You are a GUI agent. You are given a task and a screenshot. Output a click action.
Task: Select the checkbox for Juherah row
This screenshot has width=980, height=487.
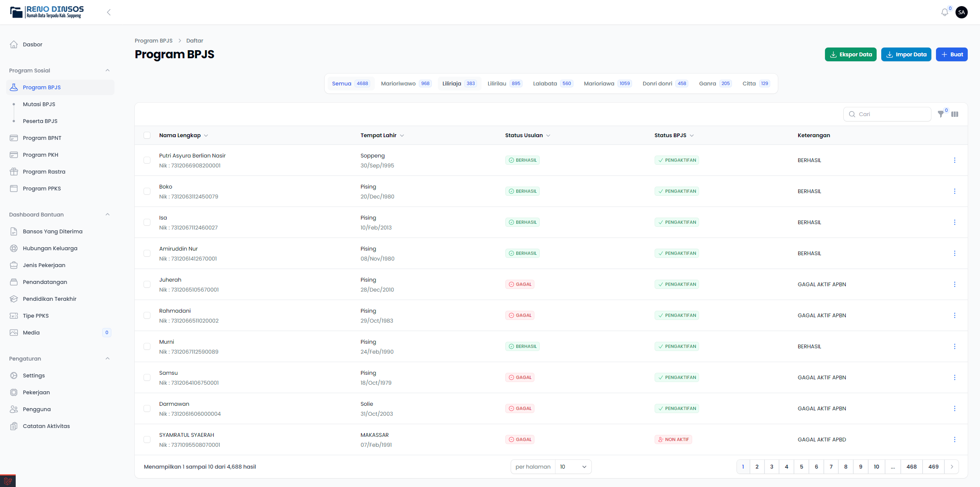pos(147,284)
